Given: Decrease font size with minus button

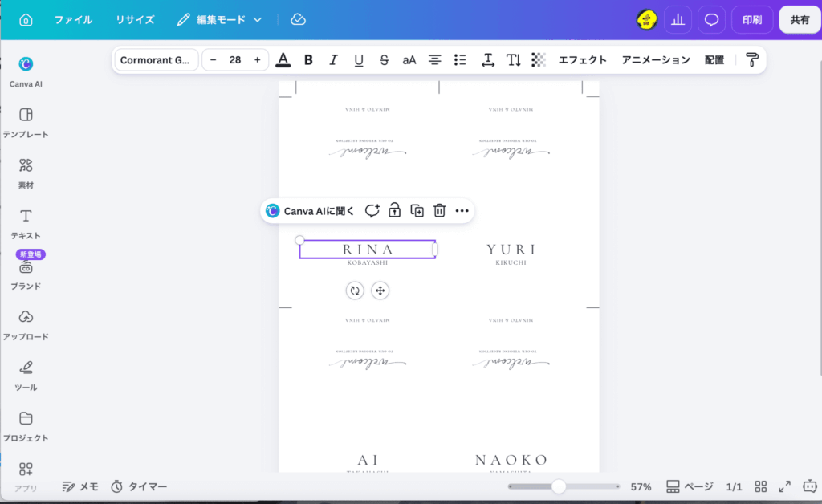Looking at the screenshot, I should click(x=213, y=59).
